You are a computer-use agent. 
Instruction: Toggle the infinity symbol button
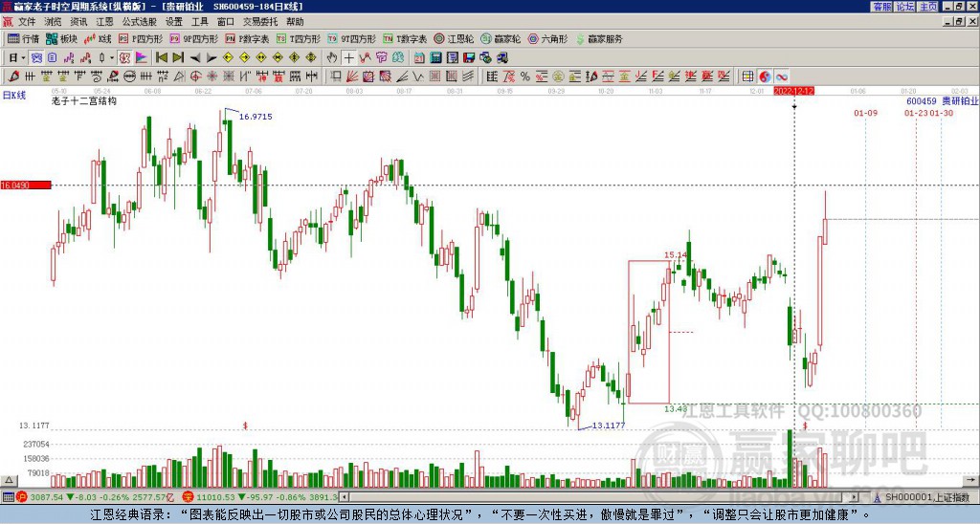(x=781, y=76)
